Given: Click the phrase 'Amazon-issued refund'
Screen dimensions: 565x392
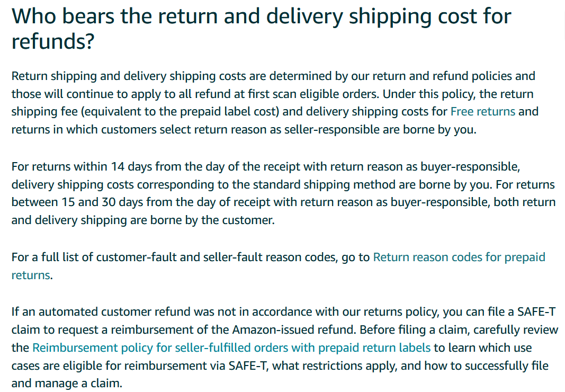Looking at the screenshot, I should coord(294,329).
